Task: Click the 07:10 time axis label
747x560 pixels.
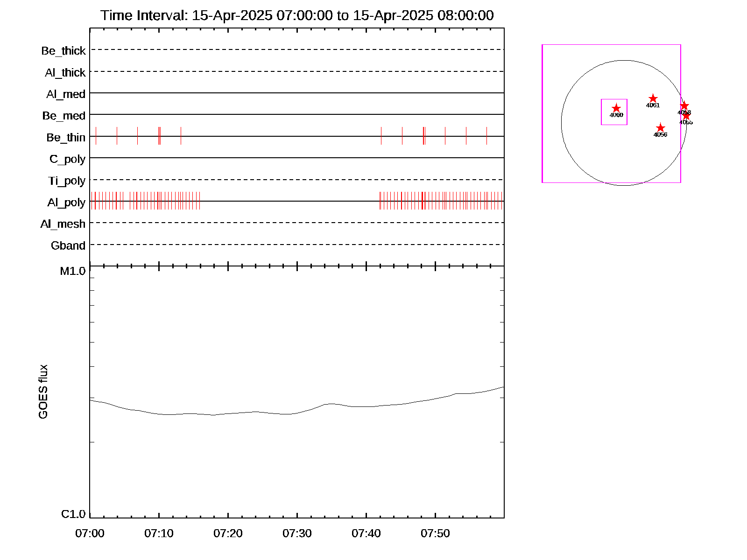Action: (159, 533)
